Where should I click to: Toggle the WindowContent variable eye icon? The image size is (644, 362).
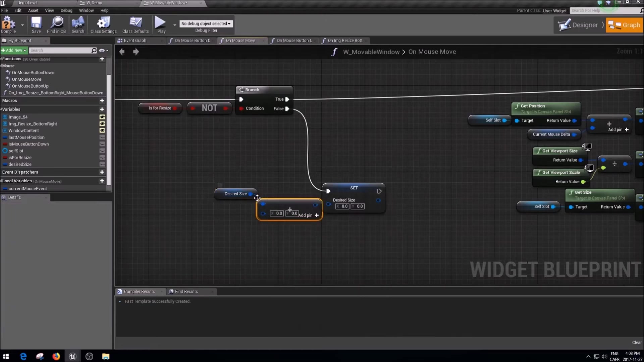point(102,131)
